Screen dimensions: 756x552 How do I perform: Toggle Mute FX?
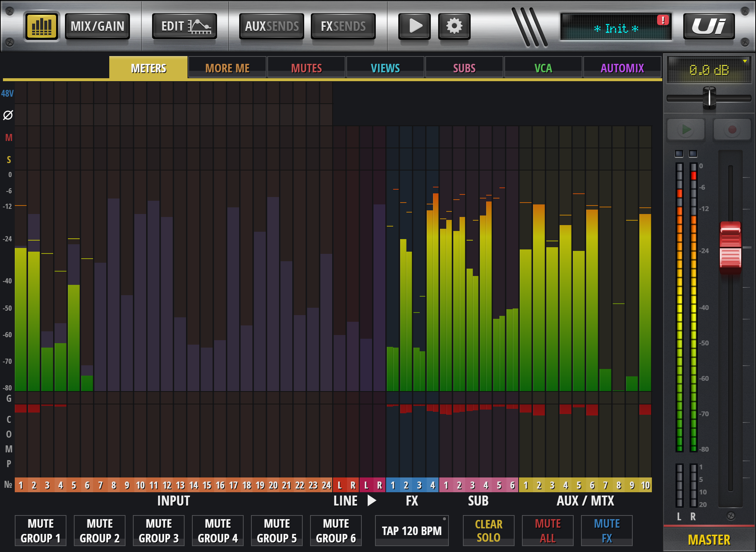click(606, 531)
